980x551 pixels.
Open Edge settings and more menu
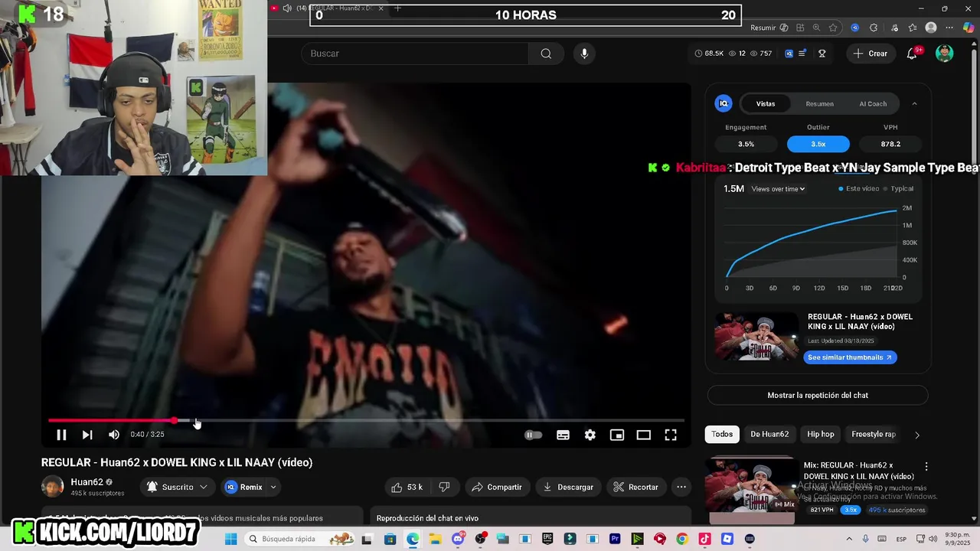(x=949, y=28)
